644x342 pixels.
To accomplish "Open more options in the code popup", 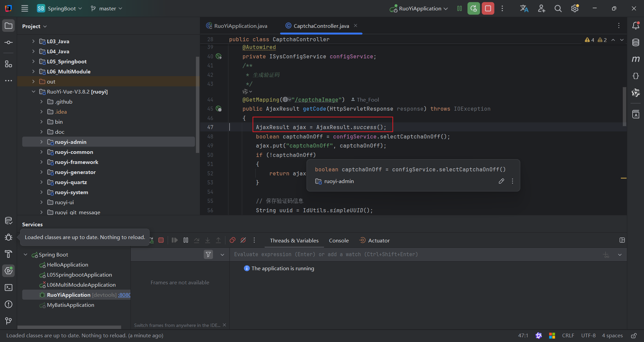I will pos(513,181).
